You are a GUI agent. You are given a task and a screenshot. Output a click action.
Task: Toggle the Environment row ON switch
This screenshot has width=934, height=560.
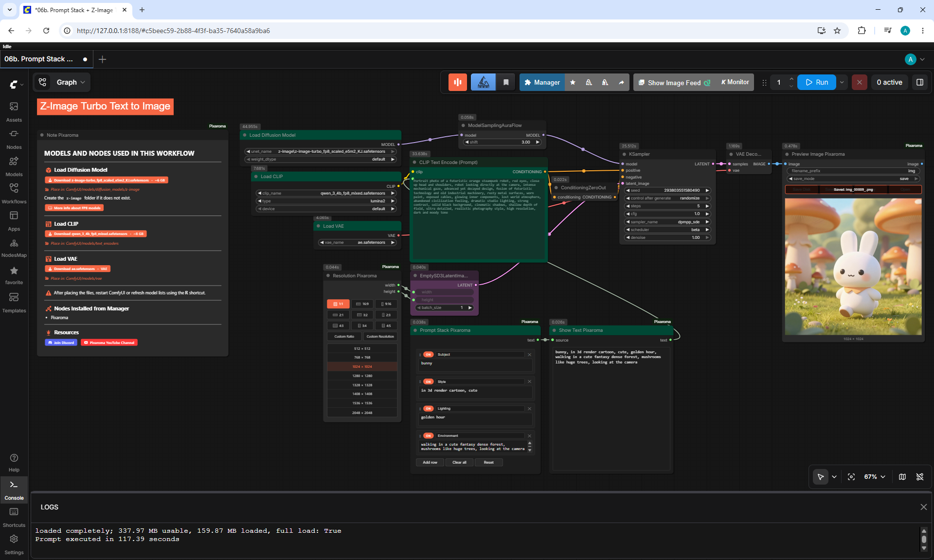pos(428,436)
